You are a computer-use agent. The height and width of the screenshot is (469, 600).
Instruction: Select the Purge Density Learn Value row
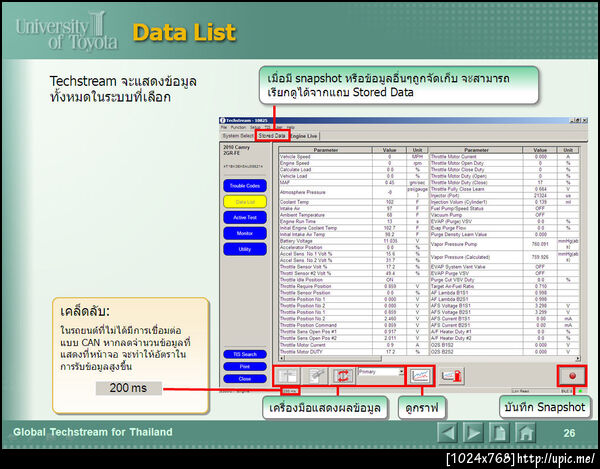tap(504, 234)
